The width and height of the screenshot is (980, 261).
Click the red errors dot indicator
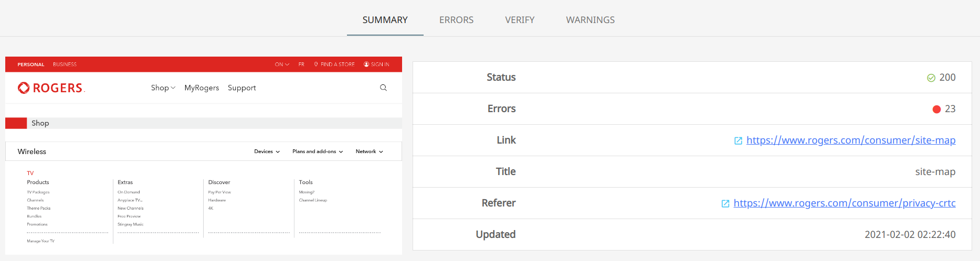tap(936, 109)
